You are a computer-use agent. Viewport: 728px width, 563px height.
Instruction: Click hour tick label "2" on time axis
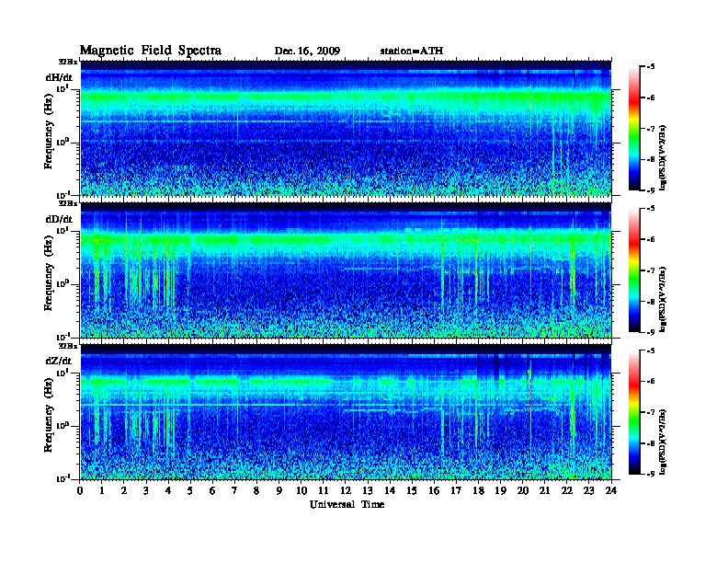tap(124, 490)
